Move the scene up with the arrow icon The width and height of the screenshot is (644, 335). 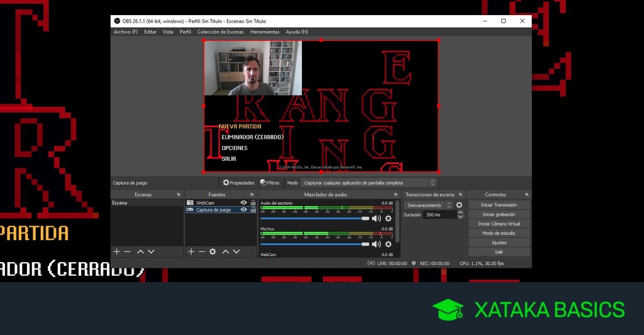point(140,251)
